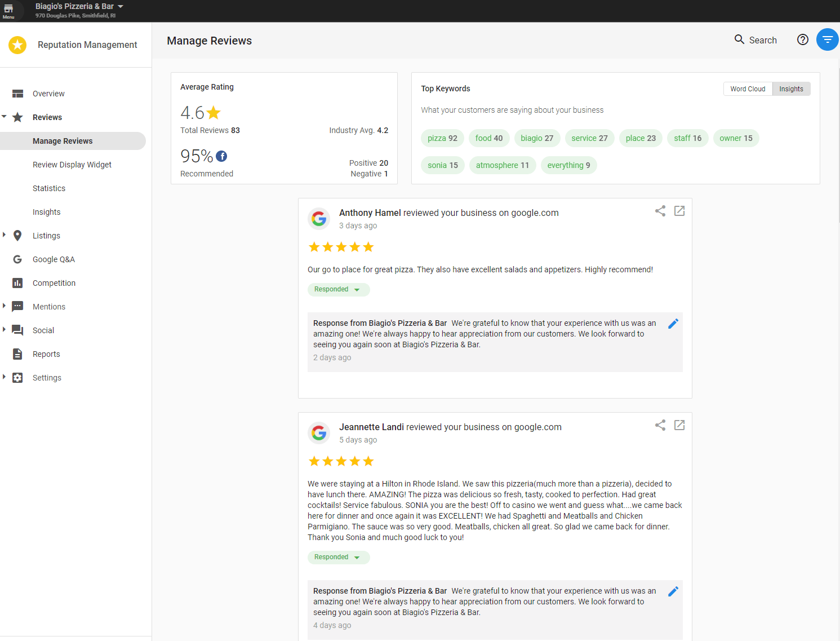This screenshot has height=641, width=840.
Task: Open the Insights page in sidebar
Action: (46, 212)
